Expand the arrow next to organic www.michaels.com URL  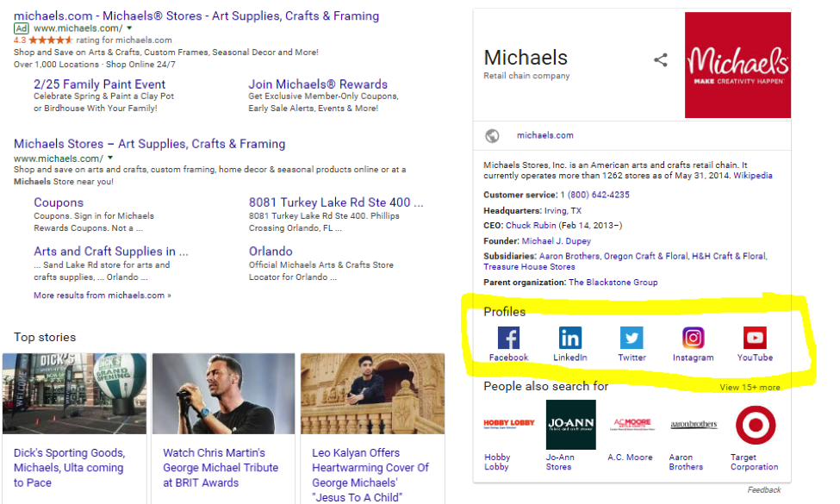point(110,158)
